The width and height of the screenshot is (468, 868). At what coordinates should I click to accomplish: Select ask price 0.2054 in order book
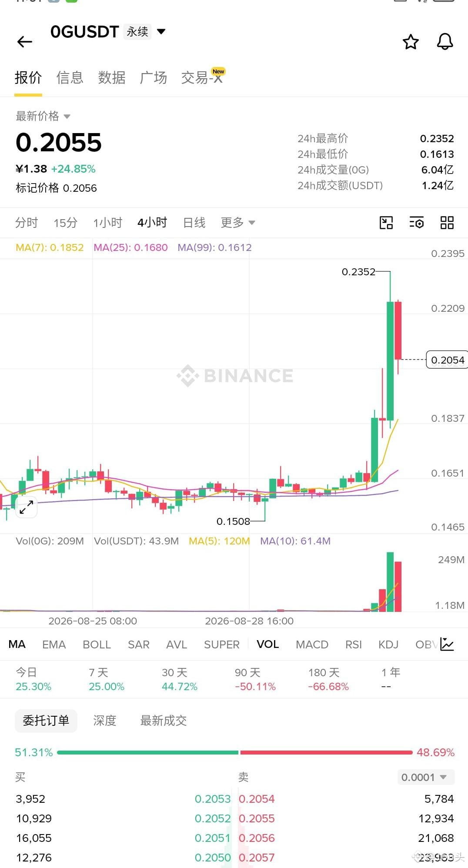(x=257, y=799)
